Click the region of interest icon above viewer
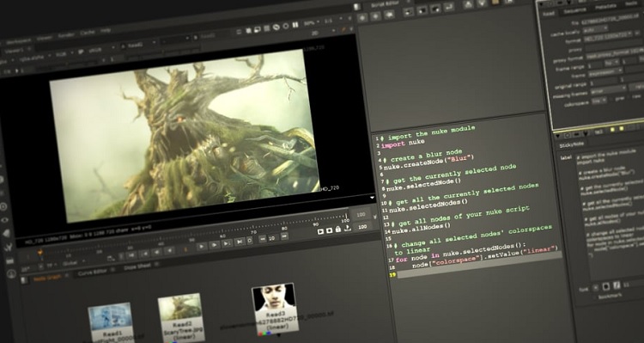Image resolution: width=644 pixels, height=343 pixels. [258, 29]
